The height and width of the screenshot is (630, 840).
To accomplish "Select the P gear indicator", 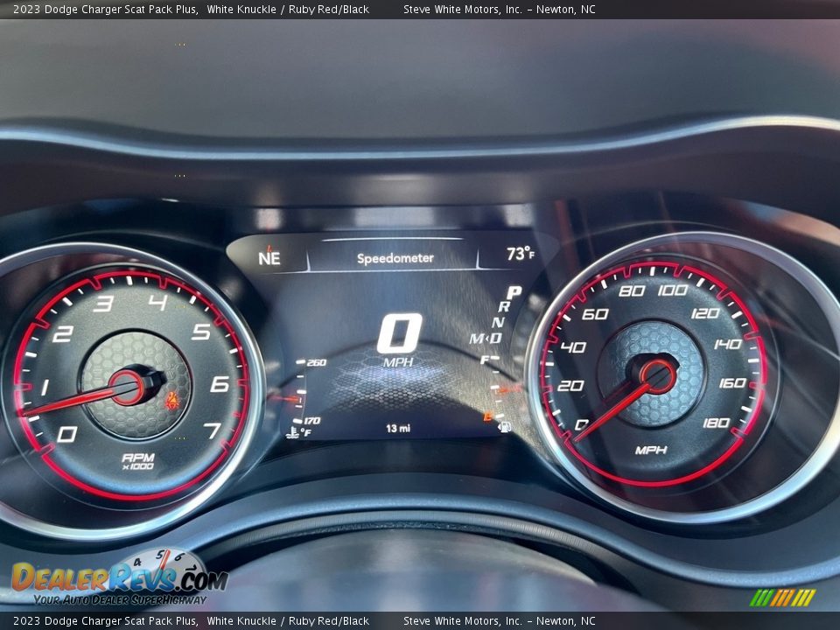I will coord(514,293).
